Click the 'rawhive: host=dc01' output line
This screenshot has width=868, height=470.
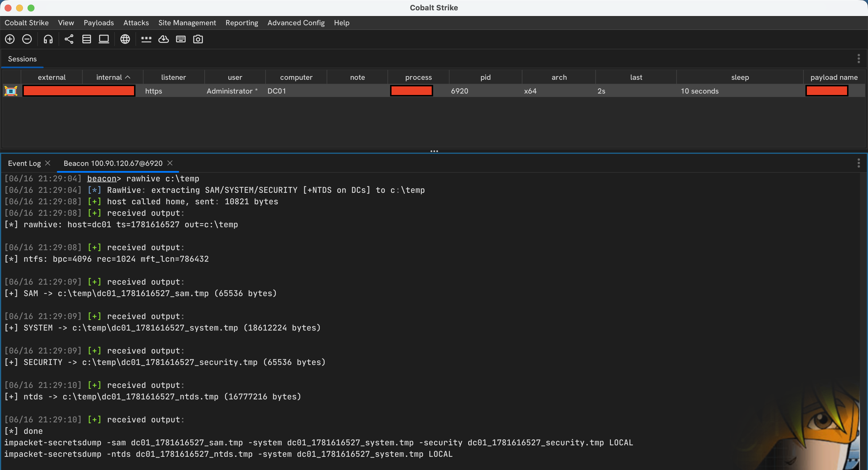tap(121, 224)
